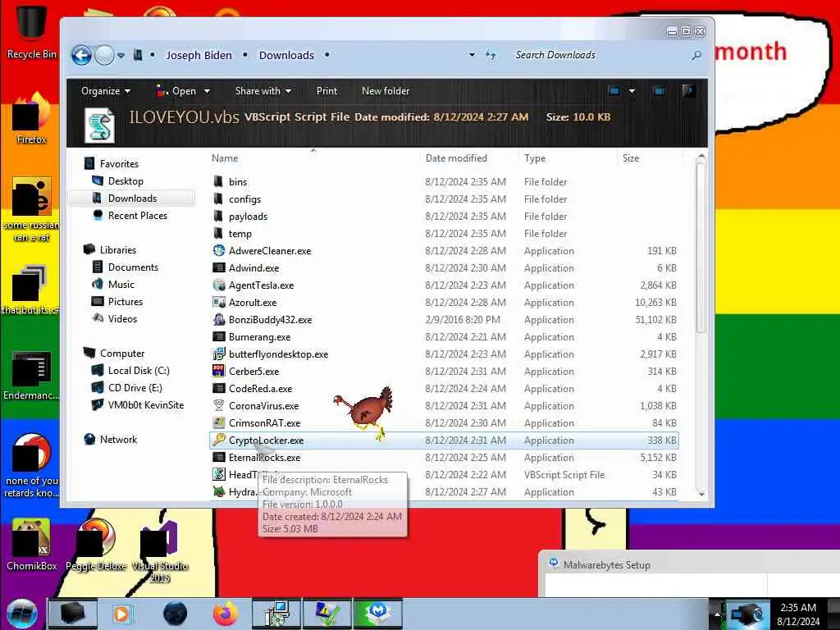Select CrimsonRAT.exe file icon
Screen dimensions: 840x630
218,422
